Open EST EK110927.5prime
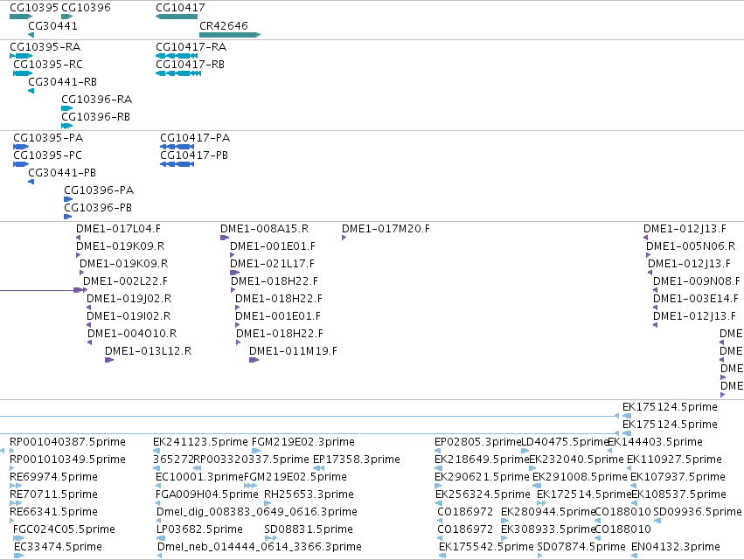 point(674,460)
